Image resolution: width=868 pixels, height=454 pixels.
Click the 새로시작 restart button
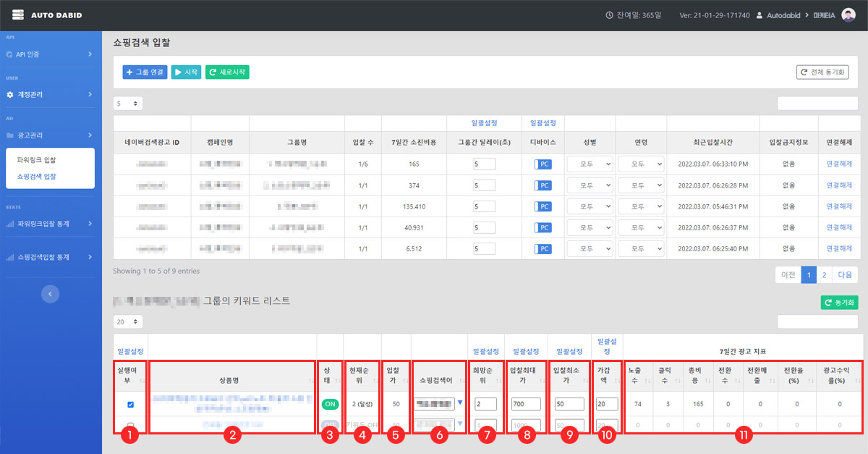pyautogui.click(x=227, y=72)
